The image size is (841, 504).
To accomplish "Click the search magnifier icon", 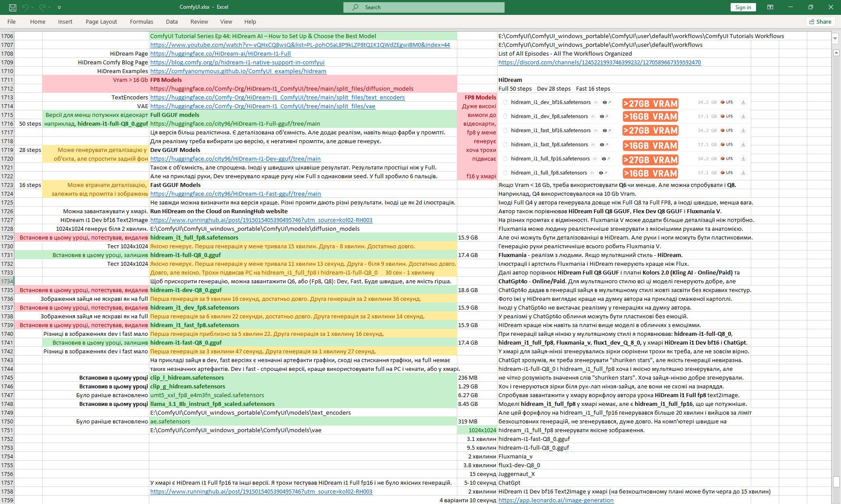I will tap(356, 7).
